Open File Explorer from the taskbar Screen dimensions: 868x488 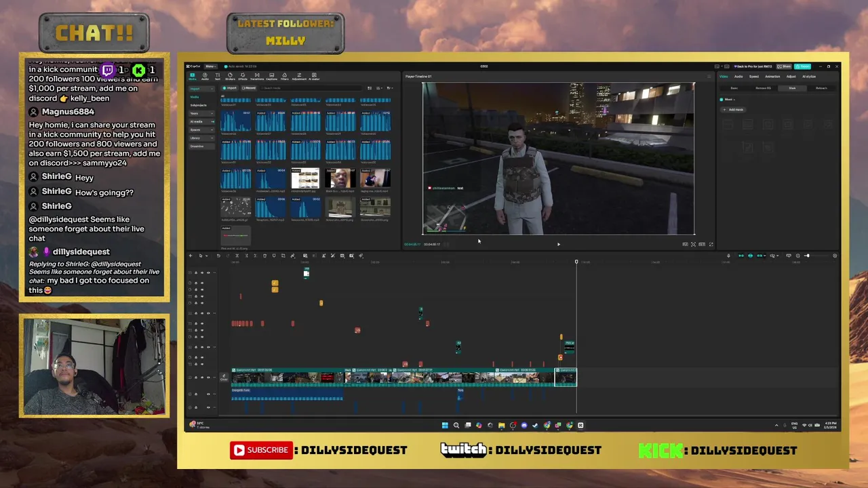501,425
